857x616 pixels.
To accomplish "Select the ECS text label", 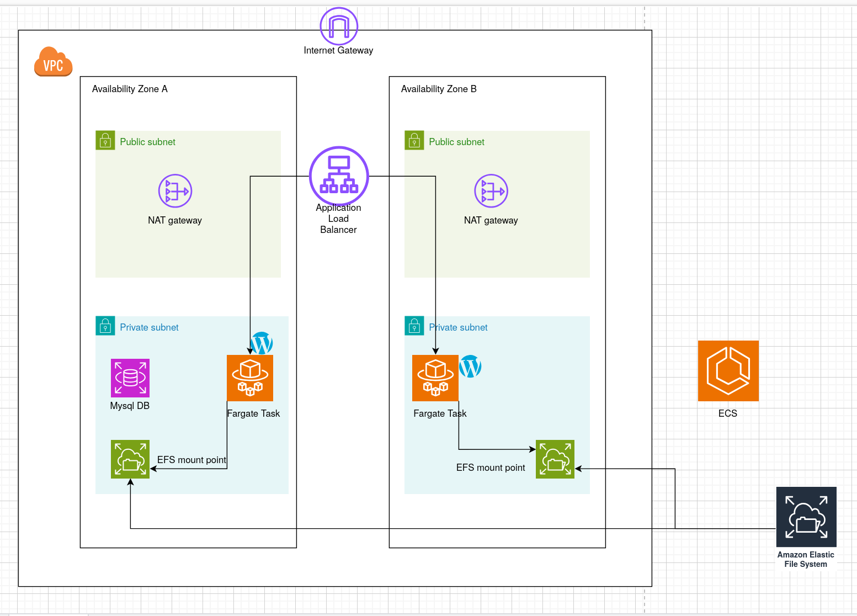I will tap(728, 413).
